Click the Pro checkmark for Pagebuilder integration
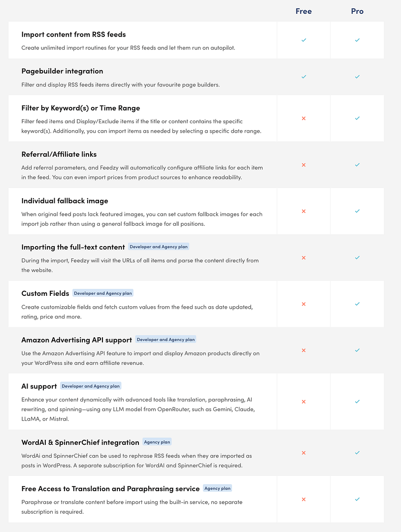The width and height of the screenshot is (401, 532). coord(357,77)
